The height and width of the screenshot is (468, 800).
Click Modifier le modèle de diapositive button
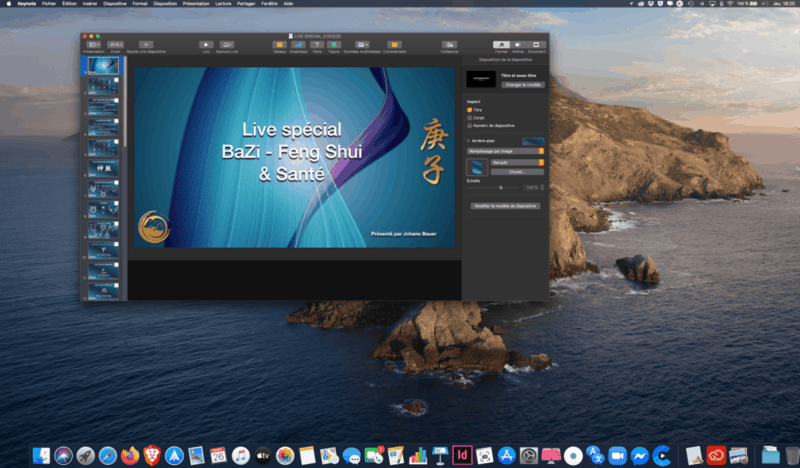505,206
